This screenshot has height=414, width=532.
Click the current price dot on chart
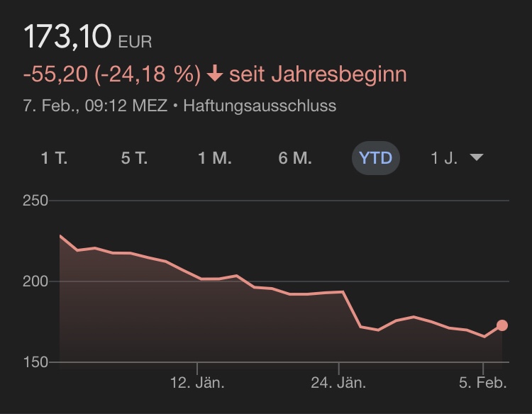coord(502,325)
